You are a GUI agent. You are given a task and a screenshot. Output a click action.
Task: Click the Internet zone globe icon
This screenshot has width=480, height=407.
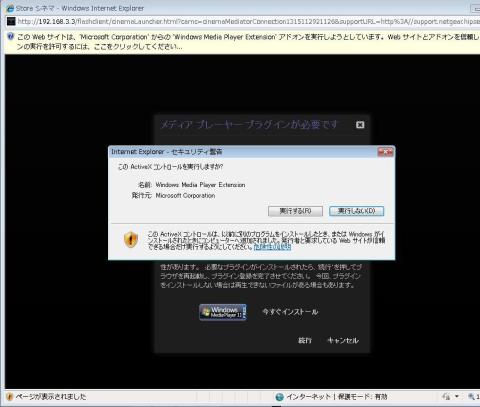click(x=279, y=397)
